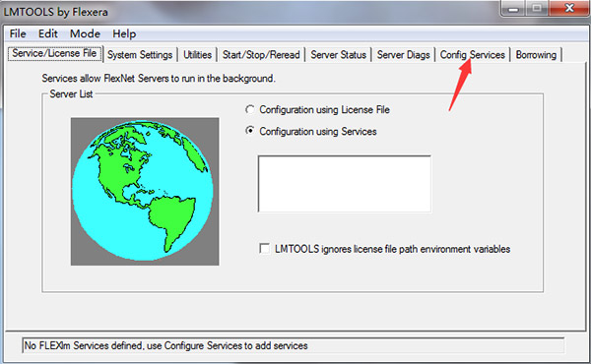Image resolution: width=591 pixels, height=364 pixels.
Task: Open the Borrowing tab
Action: pyautogui.click(x=536, y=55)
